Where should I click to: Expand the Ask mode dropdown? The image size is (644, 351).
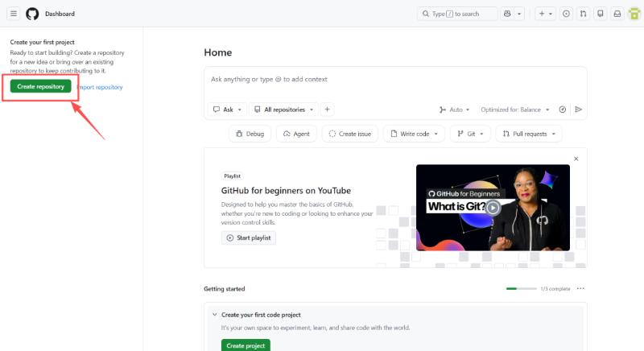227,109
